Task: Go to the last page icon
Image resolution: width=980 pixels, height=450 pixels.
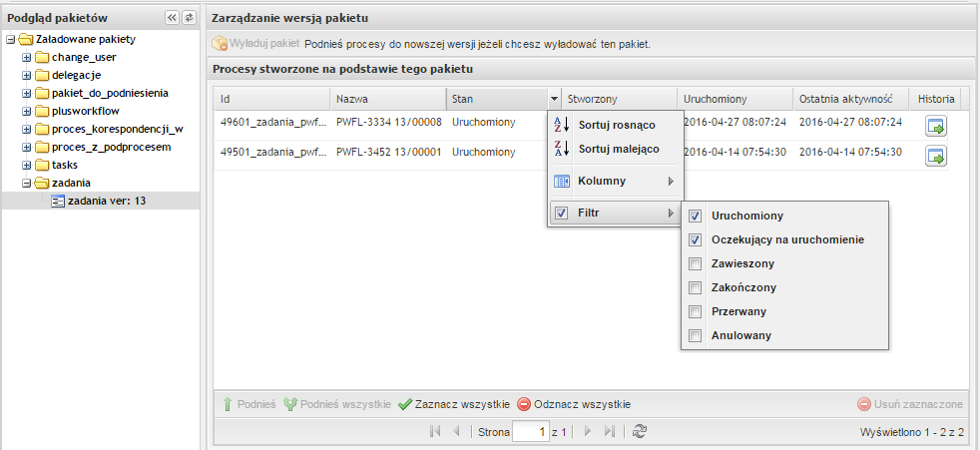Action: pyautogui.click(x=611, y=431)
